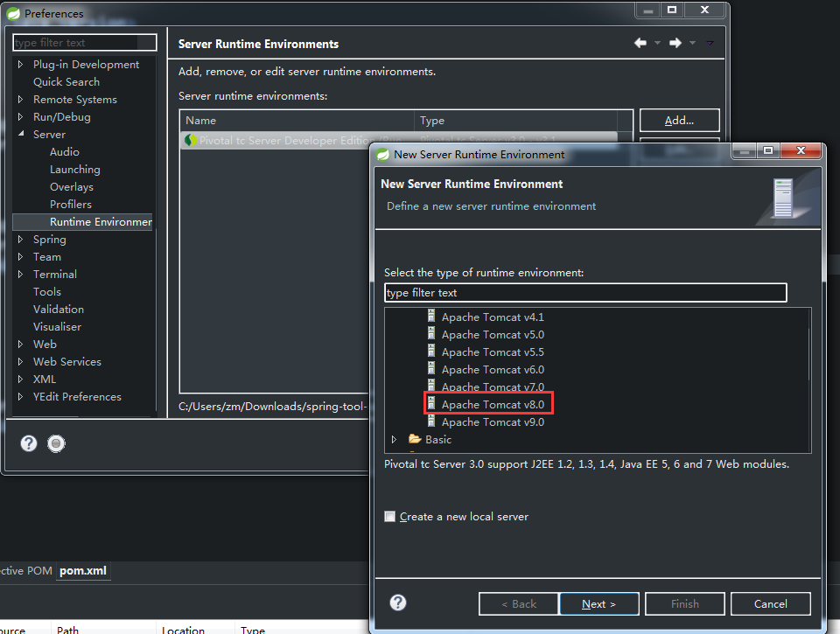Screen dimensions: 840x634
Task: Click the Path column header in bottom table
Action: 103,629
